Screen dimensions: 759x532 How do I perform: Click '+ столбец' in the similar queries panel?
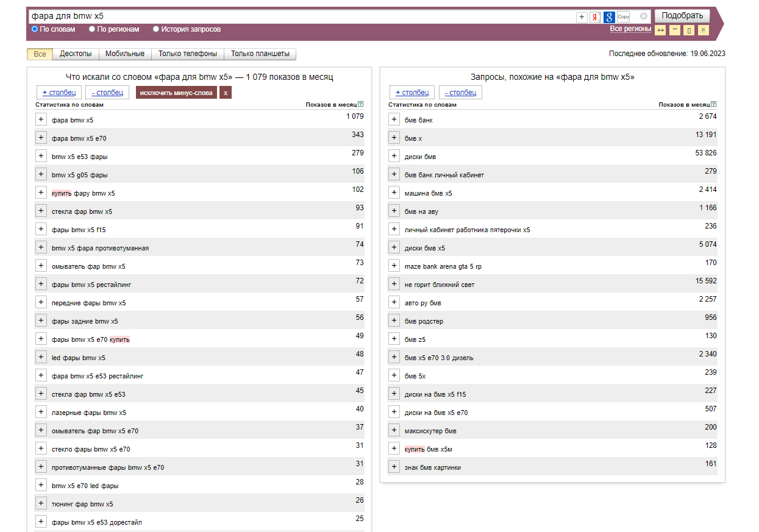click(412, 93)
